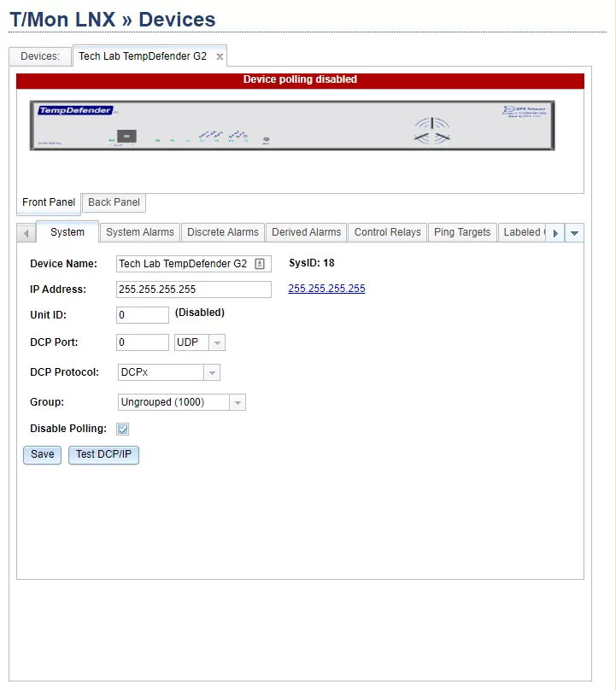Screen dimensions: 616x690
Task: Close the Tech Lab TempDefender G2 tab
Action: coord(220,56)
